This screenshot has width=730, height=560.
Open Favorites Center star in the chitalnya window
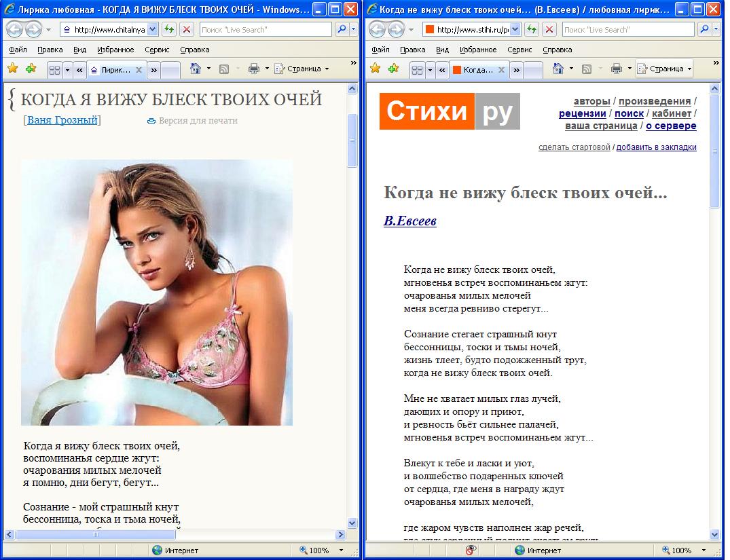pos(12,69)
